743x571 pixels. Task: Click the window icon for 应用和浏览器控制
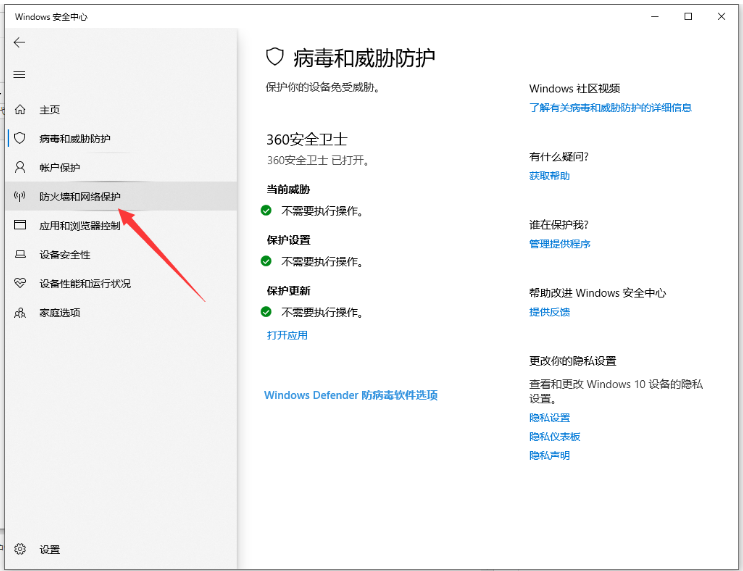(x=20, y=225)
